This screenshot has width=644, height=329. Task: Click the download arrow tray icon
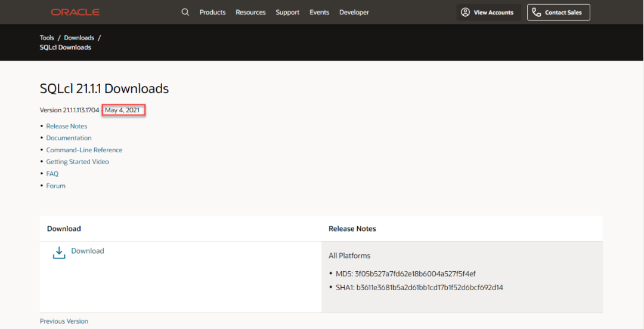pos(59,253)
